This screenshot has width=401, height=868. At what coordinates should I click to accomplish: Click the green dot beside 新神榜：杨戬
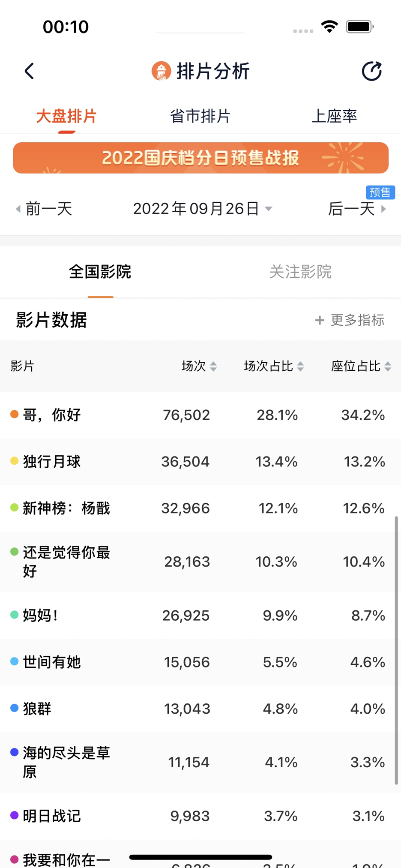tap(13, 508)
